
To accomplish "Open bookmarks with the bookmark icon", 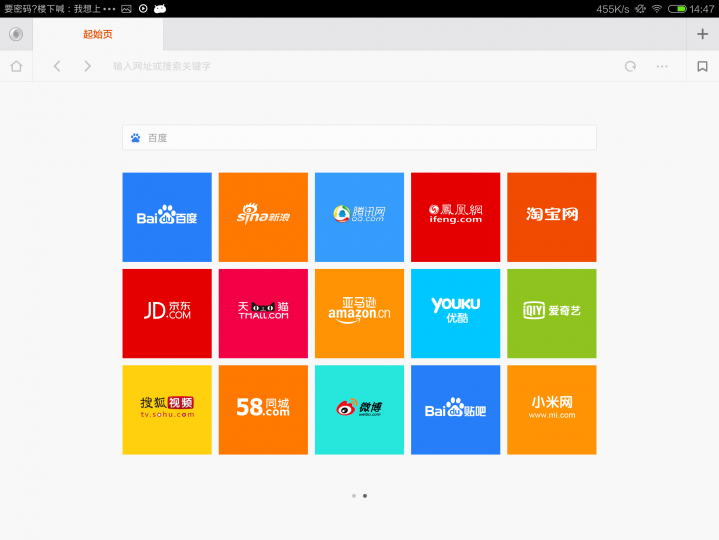I will click(x=702, y=66).
